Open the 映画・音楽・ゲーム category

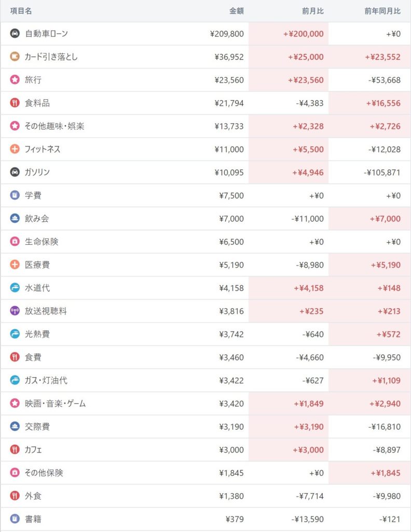coord(55,404)
